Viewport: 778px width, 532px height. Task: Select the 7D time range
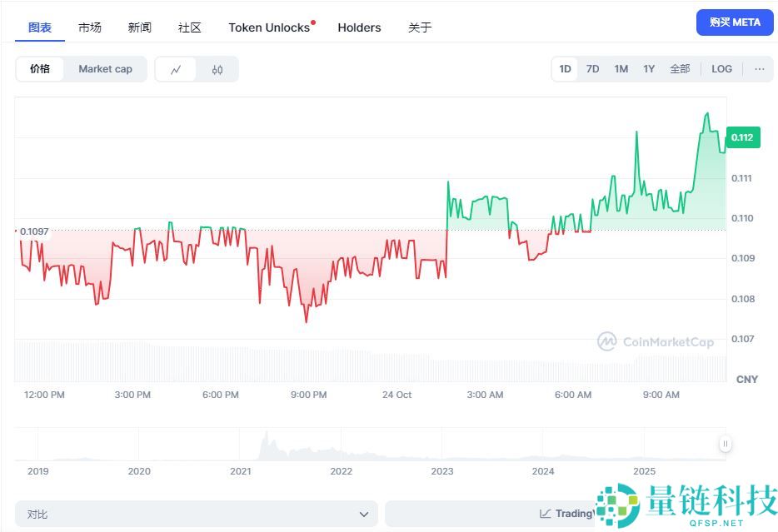tap(592, 69)
